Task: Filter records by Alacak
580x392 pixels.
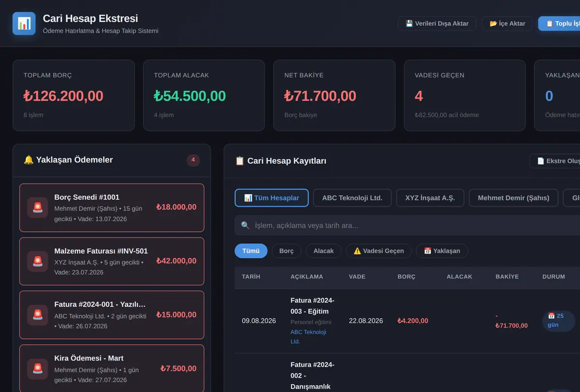Action: tap(324, 251)
